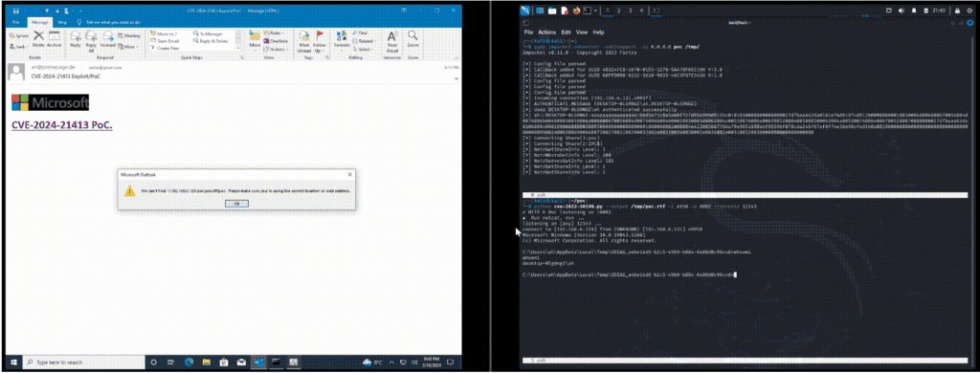This screenshot has height=373, width=980.
Task: Click the notification bell in Kali panel
Action: coord(914,11)
